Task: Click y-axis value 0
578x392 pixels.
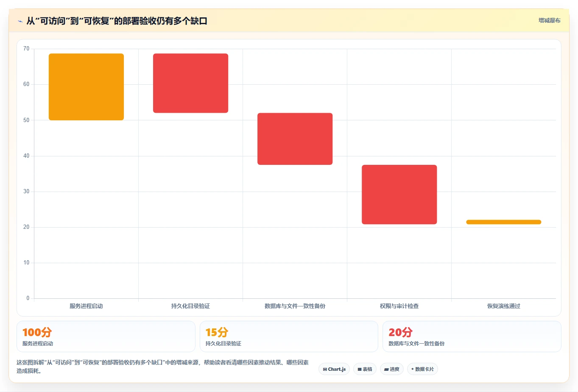Action: coord(28,298)
